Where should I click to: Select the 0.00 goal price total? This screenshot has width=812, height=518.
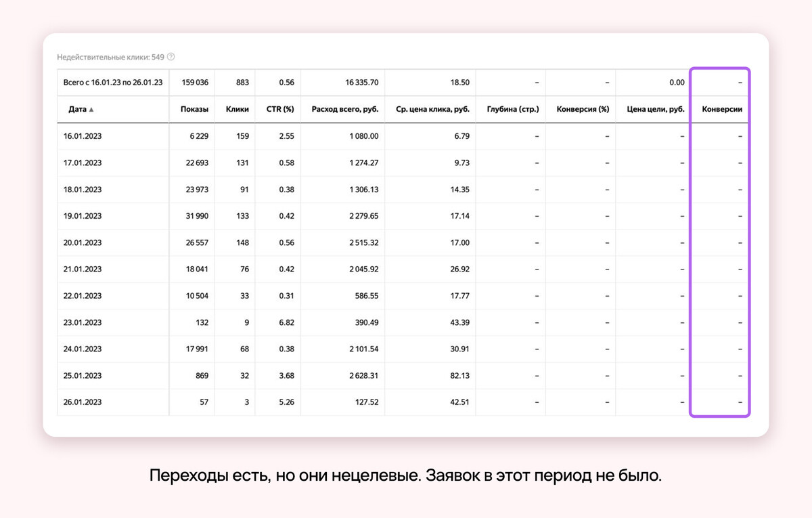coord(677,83)
